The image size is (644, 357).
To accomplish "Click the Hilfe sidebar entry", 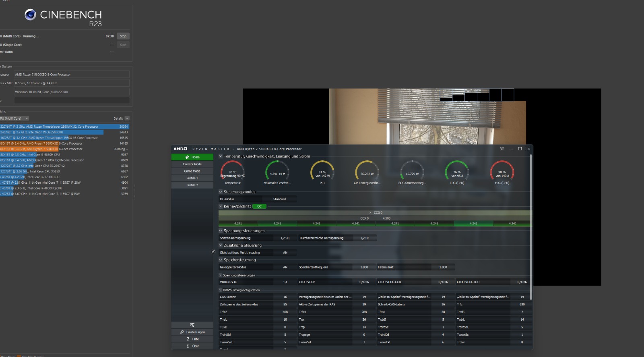I will coord(192,339).
